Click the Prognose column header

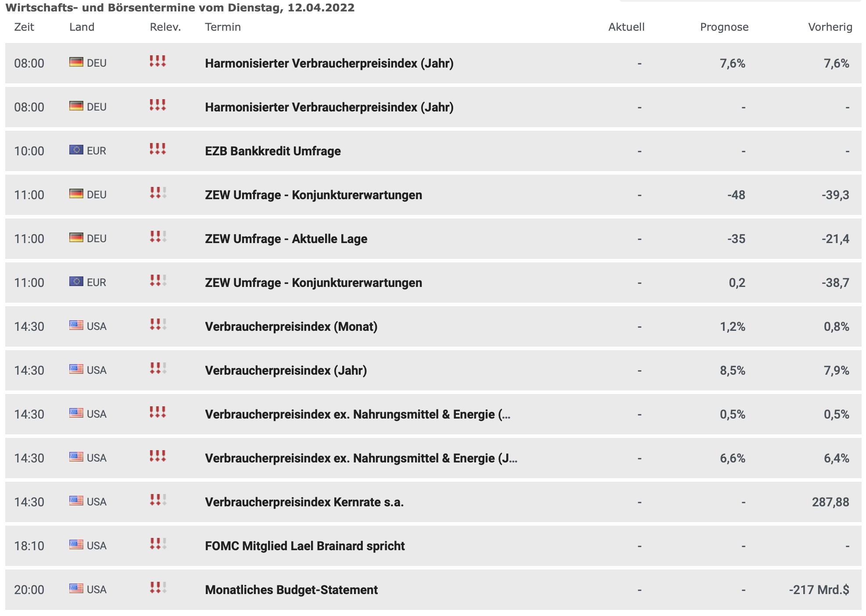pos(724,27)
